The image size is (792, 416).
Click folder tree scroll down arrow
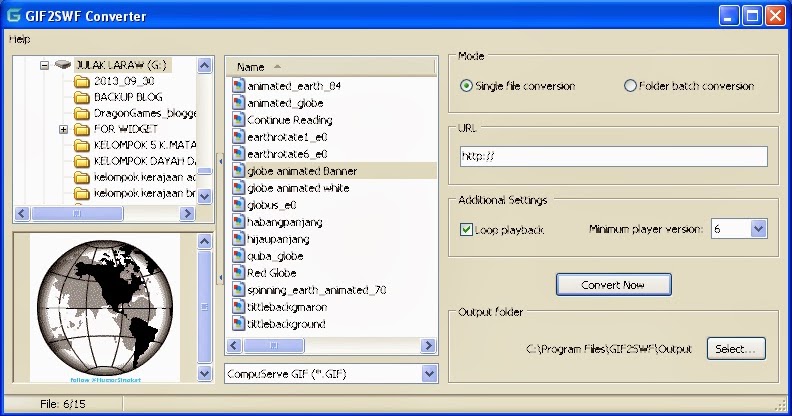tap(205, 196)
